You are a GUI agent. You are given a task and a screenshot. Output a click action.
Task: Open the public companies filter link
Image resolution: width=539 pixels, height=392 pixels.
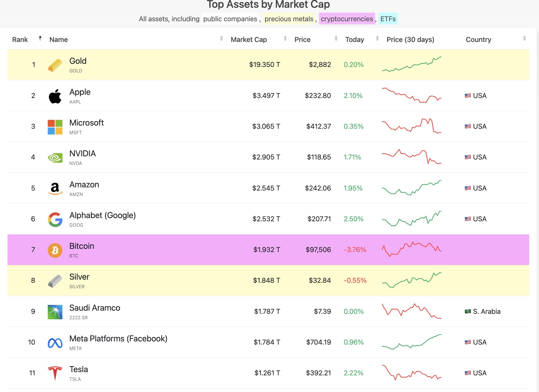click(x=230, y=19)
